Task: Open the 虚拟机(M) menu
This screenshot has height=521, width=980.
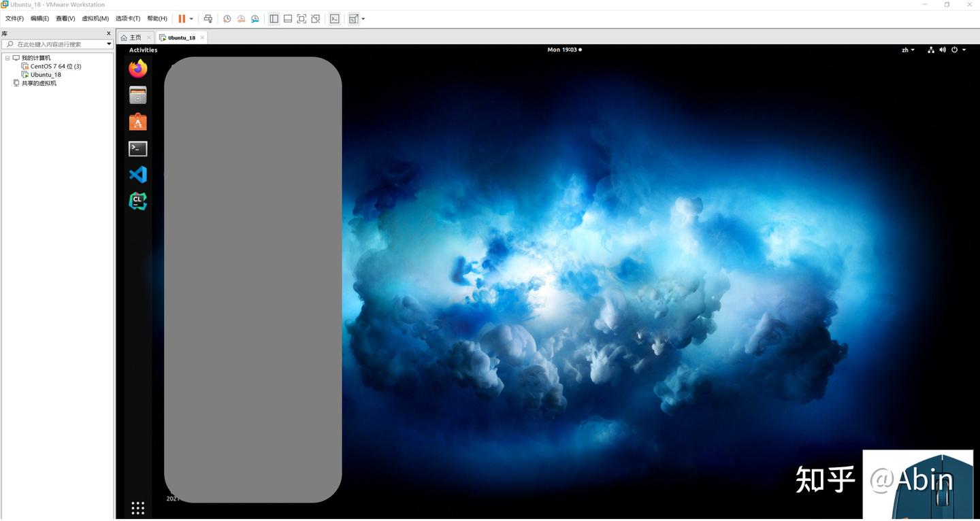Action: (95, 19)
